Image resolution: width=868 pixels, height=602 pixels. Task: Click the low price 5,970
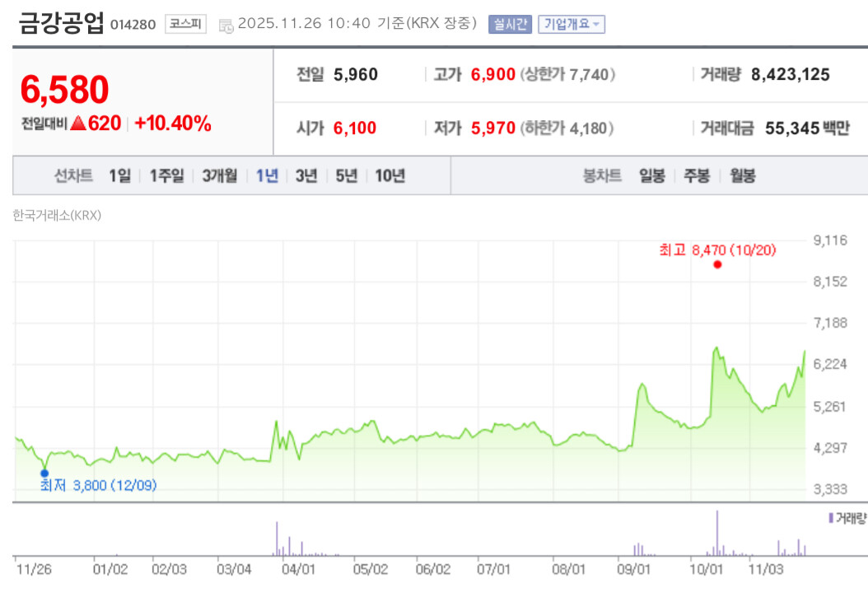coord(493,128)
